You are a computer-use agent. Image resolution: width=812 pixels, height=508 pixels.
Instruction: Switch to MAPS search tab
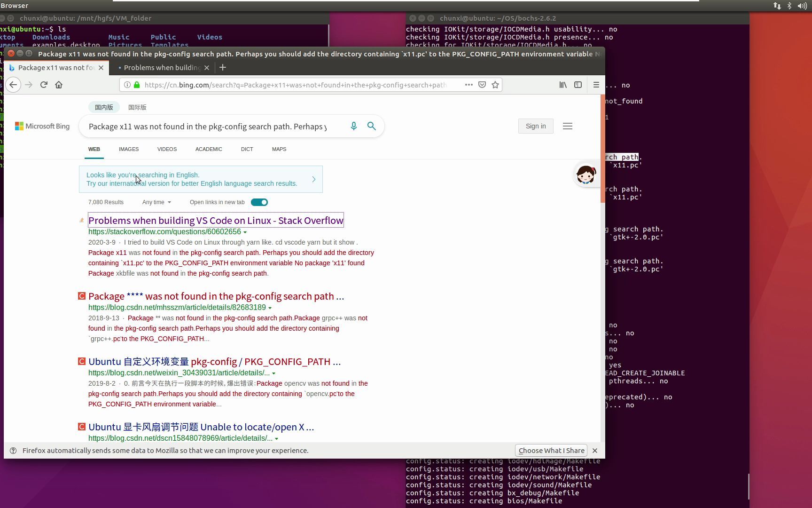pos(279,149)
